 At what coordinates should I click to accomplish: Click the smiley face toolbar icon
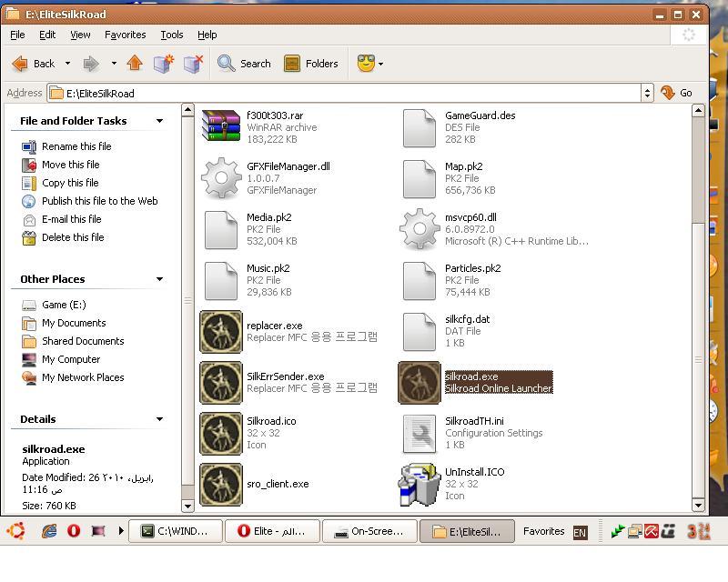[366, 63]
